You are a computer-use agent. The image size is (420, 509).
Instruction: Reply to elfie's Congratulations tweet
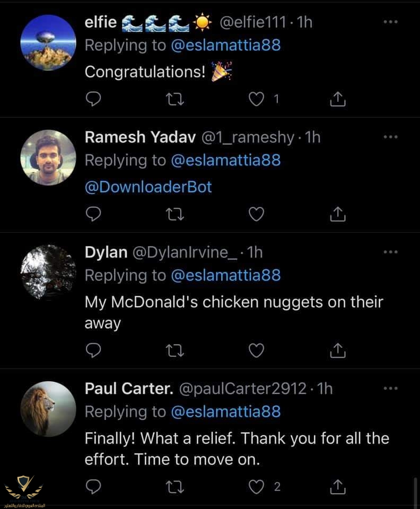pyautogui.click(x=93, y=99)
